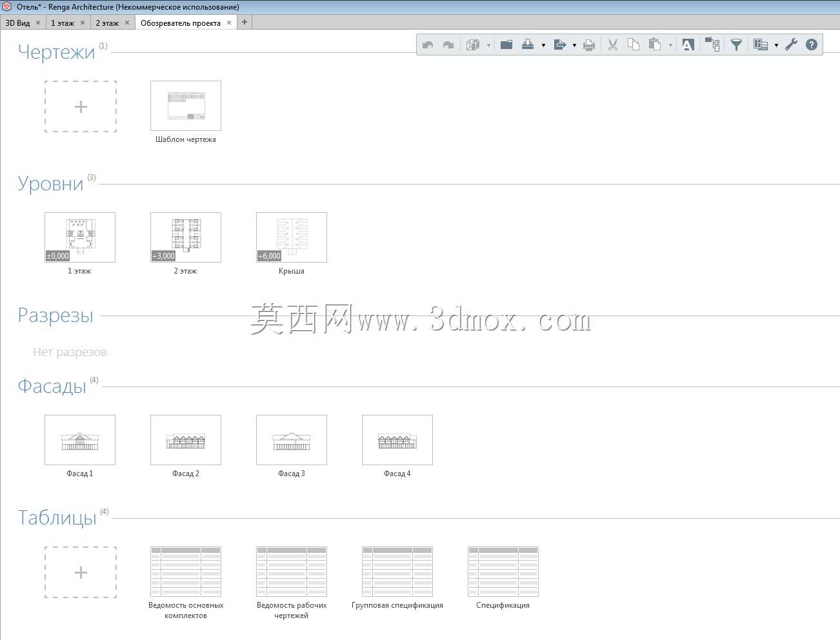Image resolution: width=840 pixels, height=640 pixels.
Task: Open the Фасад 2 thumbnail
Action: [x=186, y=440]
